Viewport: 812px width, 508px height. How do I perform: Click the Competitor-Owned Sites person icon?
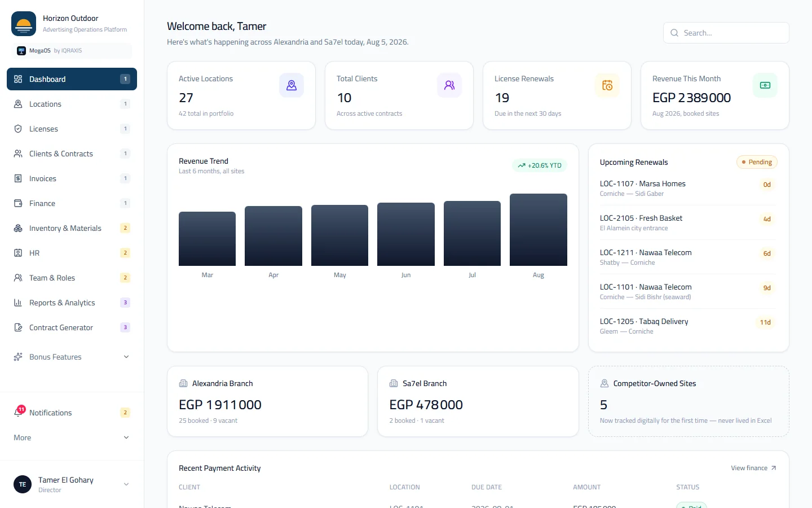[604, 383]
